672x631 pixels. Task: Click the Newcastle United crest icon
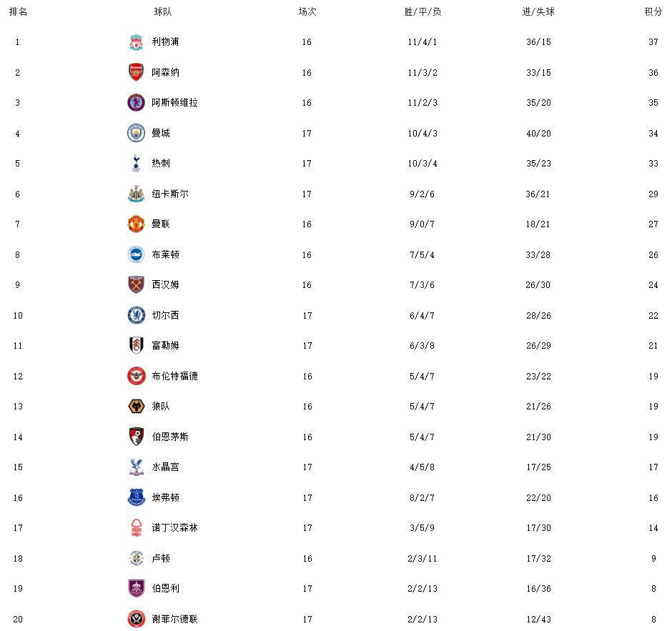(136, 194)
